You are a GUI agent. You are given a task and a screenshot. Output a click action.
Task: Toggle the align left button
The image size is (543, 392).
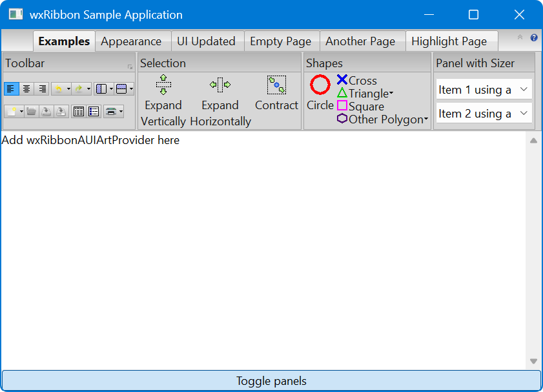click(x=11, y=89)
